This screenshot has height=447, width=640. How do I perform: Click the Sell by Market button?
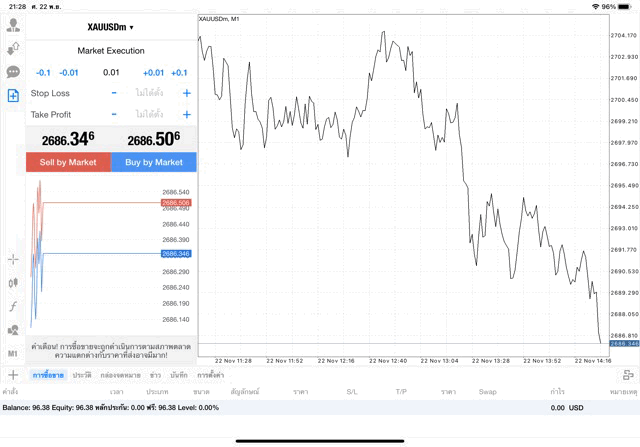(68, 162)
